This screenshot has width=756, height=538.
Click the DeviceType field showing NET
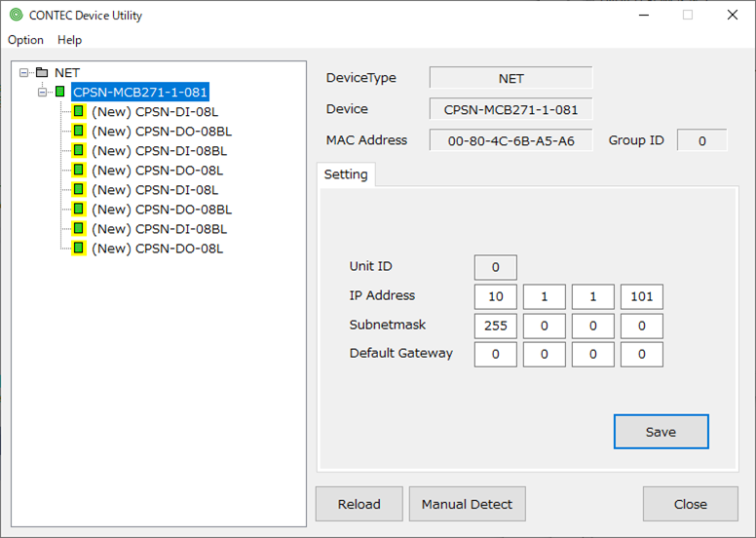point(511,78)
